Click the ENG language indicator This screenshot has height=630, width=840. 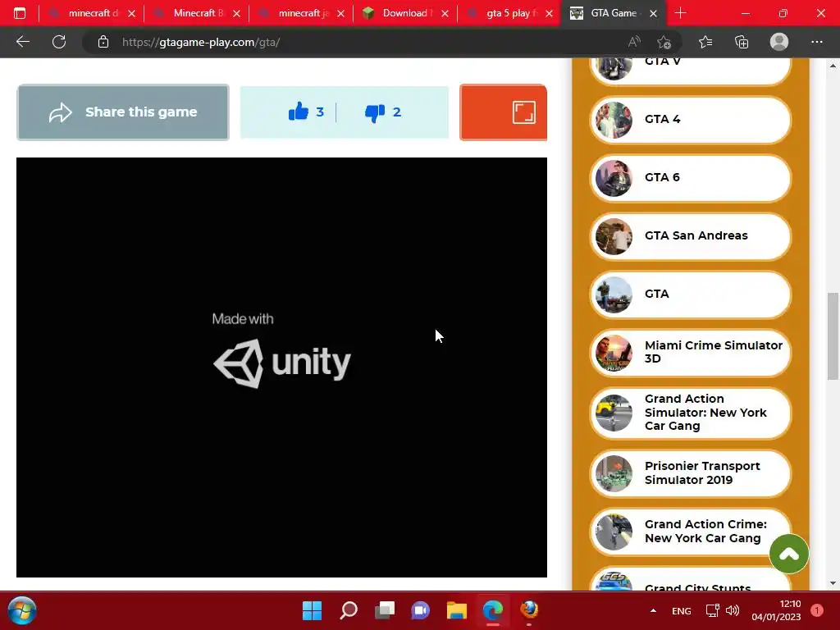click(x=682, y=610)
